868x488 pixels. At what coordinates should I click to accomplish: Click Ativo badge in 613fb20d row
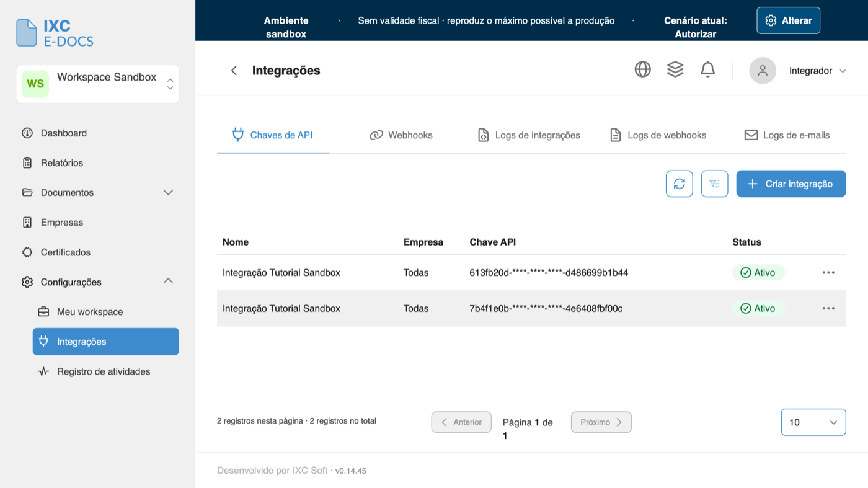click(758, 272)
